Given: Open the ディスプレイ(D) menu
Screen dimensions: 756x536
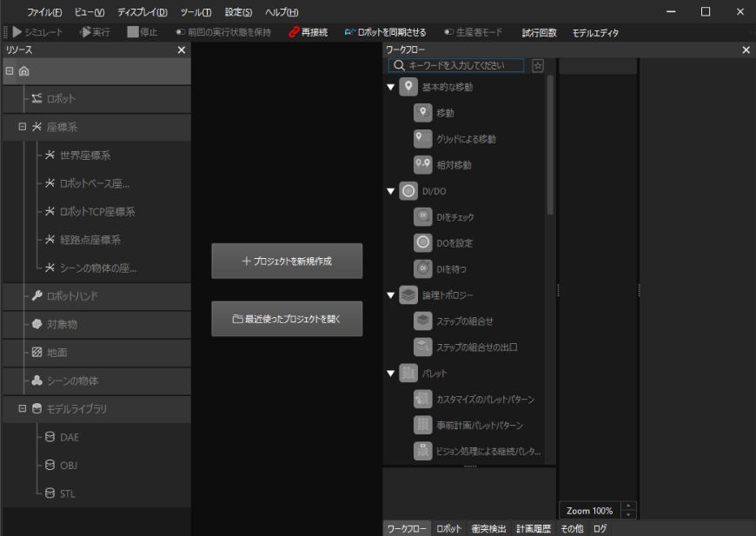Looking at the screenshot, I should click(x=143, y=12).
